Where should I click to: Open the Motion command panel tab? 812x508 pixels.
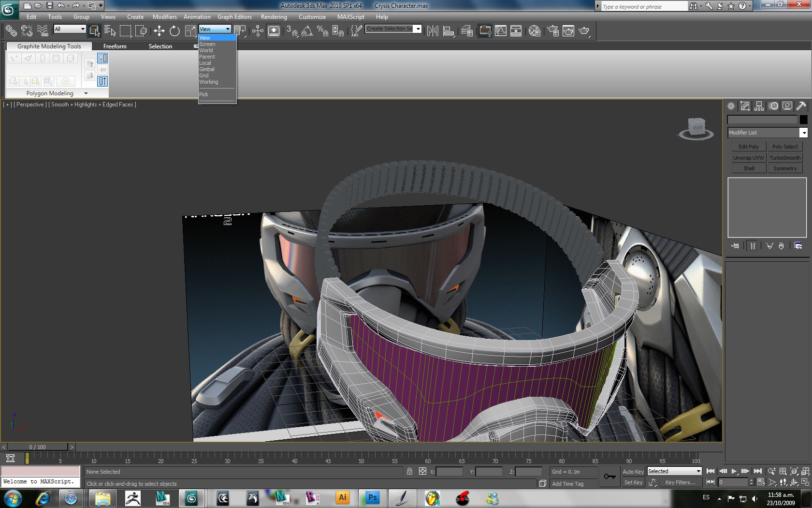point(773,106)
